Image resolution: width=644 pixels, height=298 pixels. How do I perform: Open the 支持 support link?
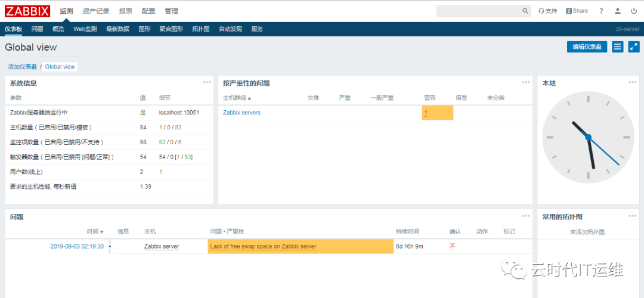547,11
